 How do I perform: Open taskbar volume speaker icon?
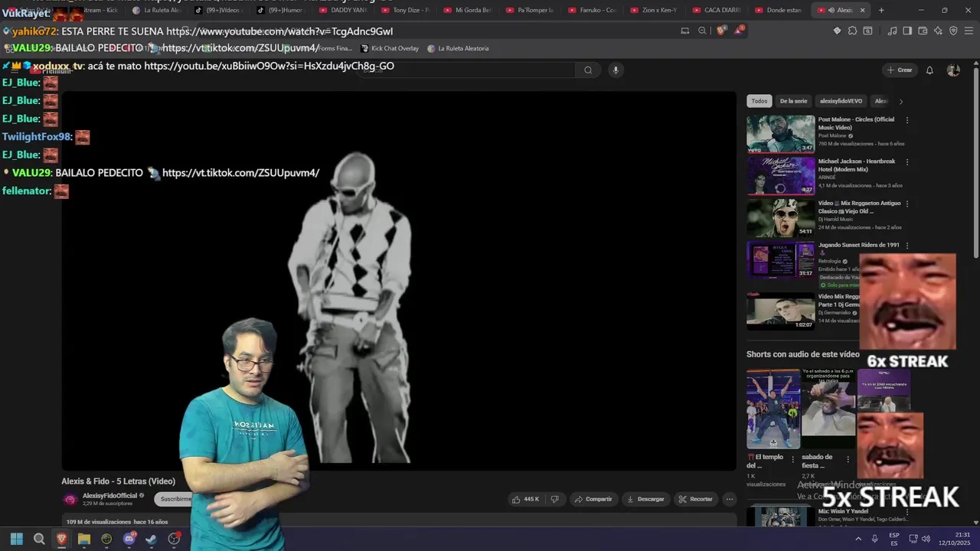click(926, 539)
